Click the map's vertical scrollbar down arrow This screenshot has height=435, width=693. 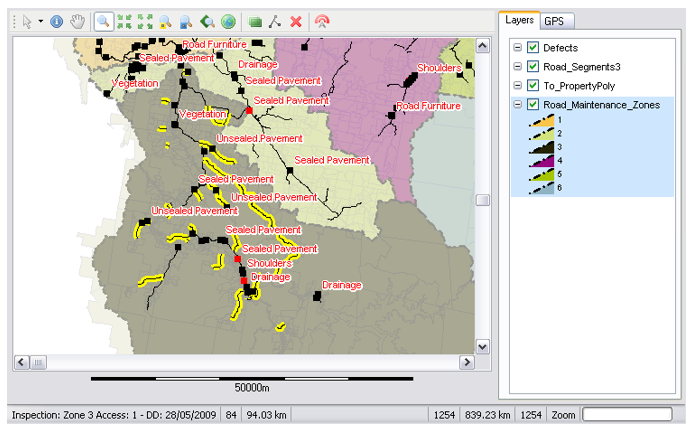click(x=483, y=346)
